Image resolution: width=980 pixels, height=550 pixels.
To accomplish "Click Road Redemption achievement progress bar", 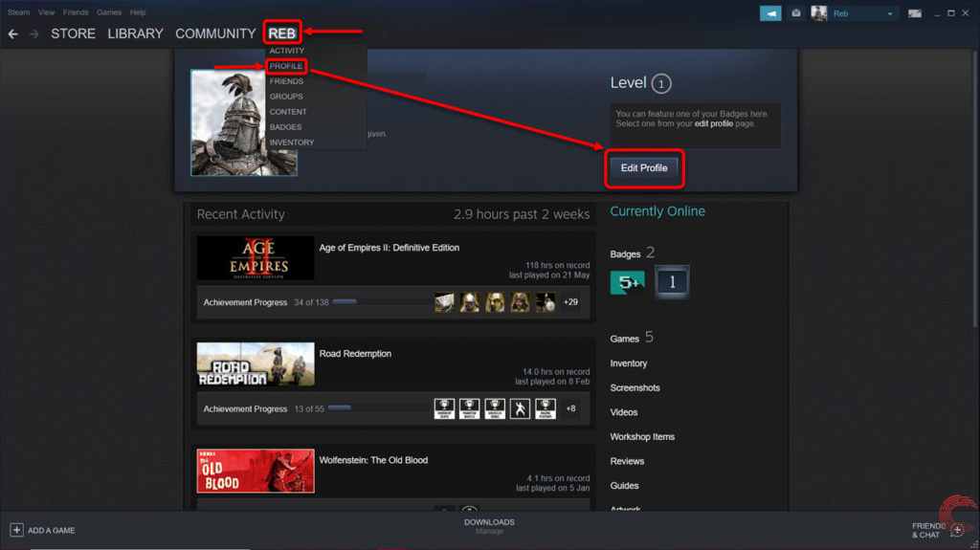I will tap(378, 408).
